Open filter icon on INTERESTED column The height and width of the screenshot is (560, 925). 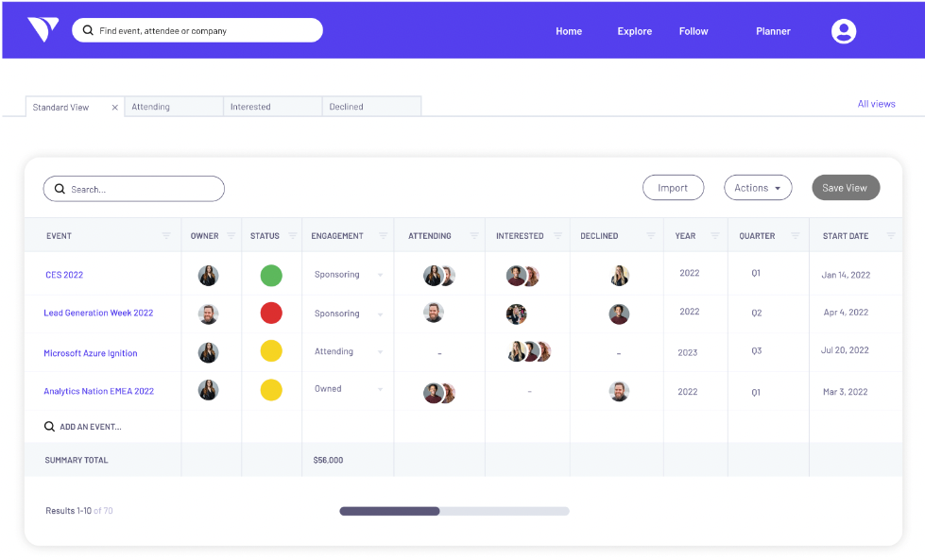click(x=557, y=235)
